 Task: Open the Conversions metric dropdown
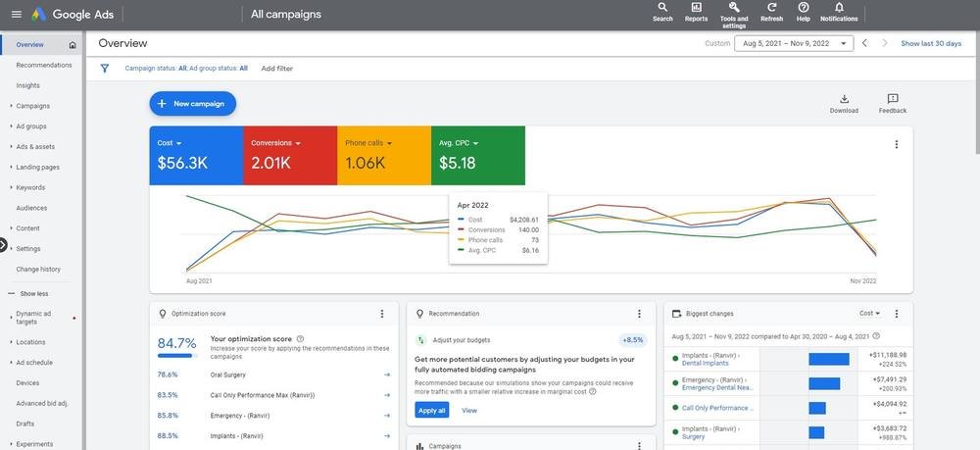pos(275,143)
